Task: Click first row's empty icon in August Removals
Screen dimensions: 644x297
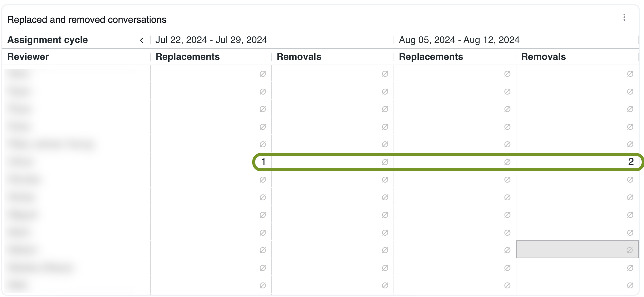Action: click(630, 74)
